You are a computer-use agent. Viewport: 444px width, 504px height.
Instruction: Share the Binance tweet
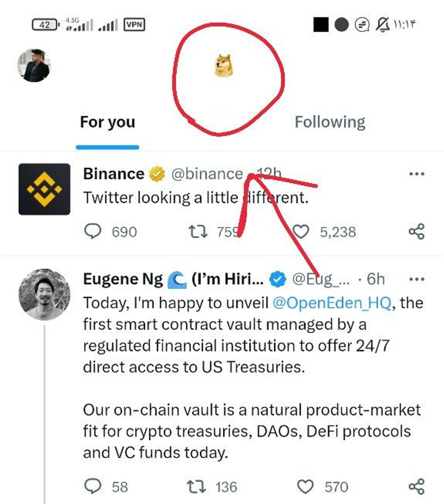416,231
